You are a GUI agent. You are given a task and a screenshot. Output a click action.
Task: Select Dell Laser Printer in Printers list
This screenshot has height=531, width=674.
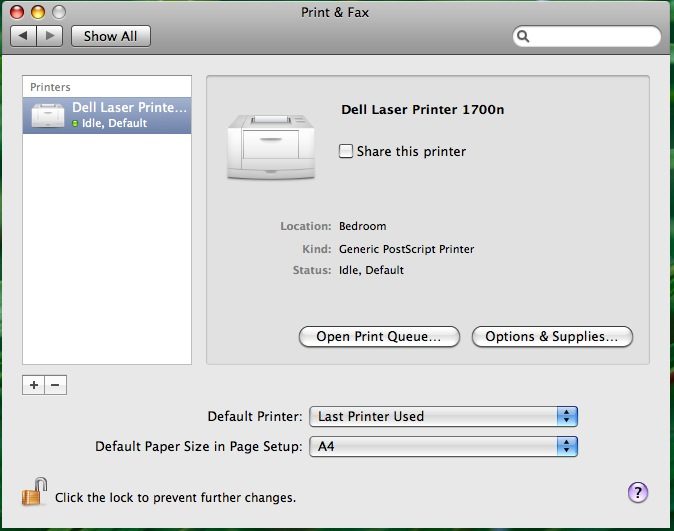107,115
